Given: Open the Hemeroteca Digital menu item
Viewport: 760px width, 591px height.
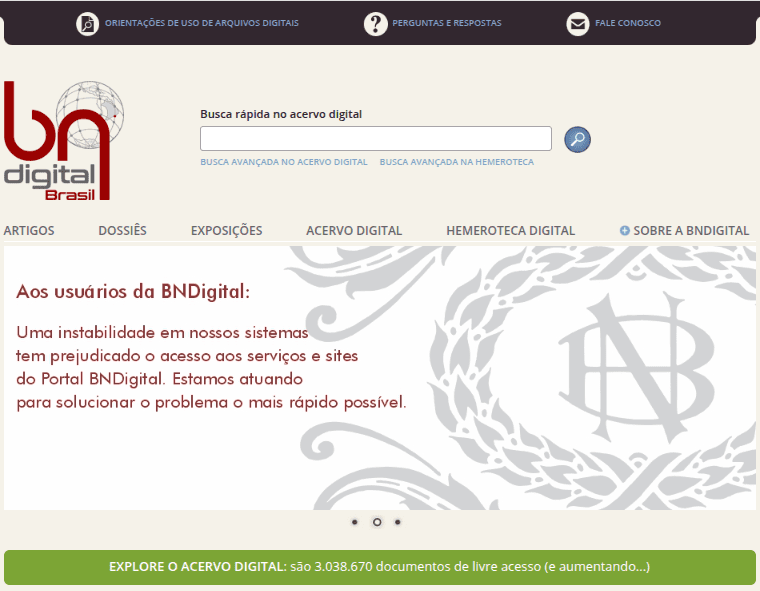Looking at the screenshot, I should click(x=510, y=231).
